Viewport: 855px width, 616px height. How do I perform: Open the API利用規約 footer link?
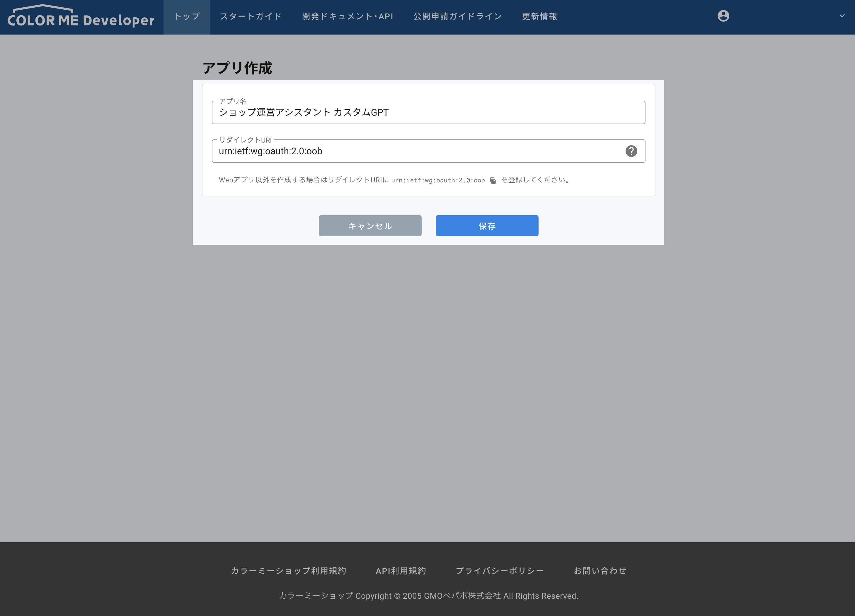pyautogui.click(x=401, y=571)
